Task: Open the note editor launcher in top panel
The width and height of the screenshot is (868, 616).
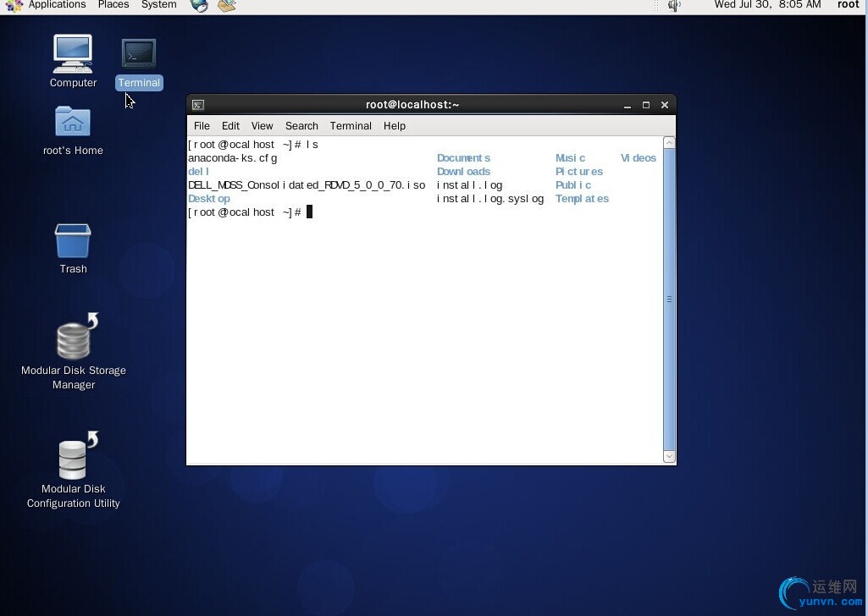Action: point(227,6)
